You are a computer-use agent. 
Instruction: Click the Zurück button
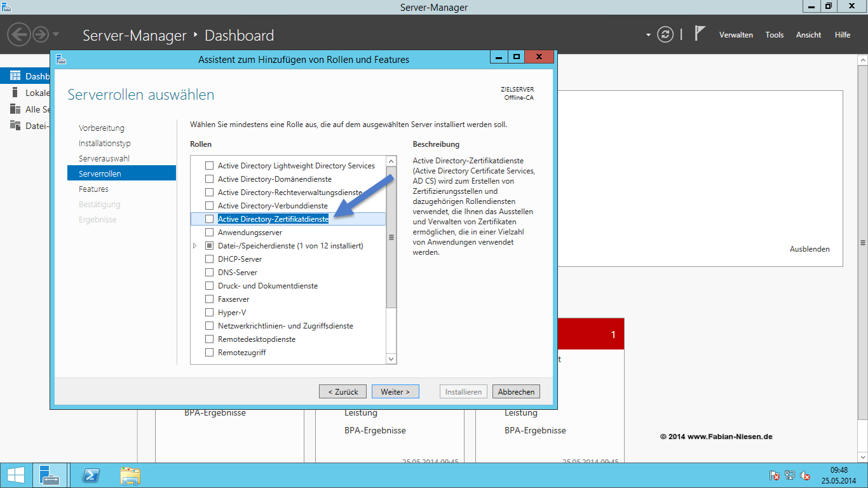coord(343,391)
